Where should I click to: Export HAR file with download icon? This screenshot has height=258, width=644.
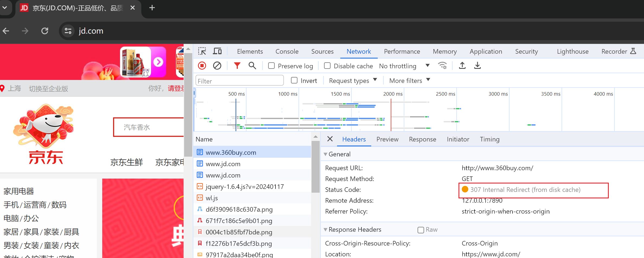pyautogui.click(x=478, y=66)
